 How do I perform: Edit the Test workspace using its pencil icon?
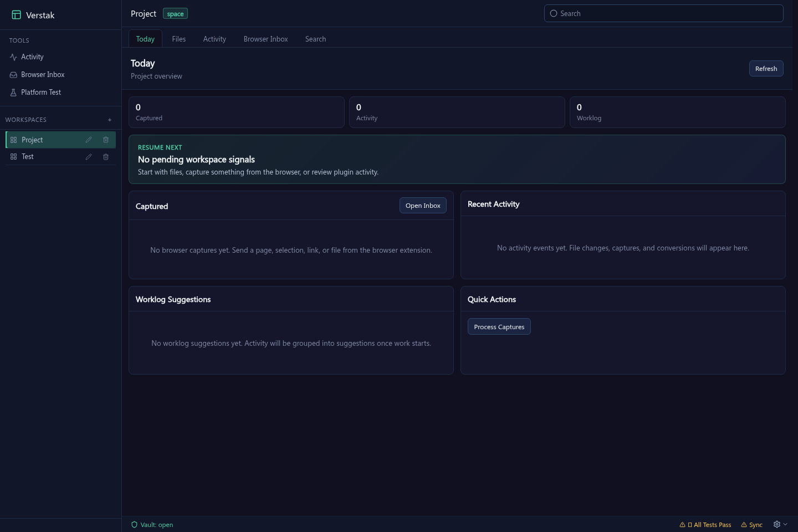click(x=89, y=157)
